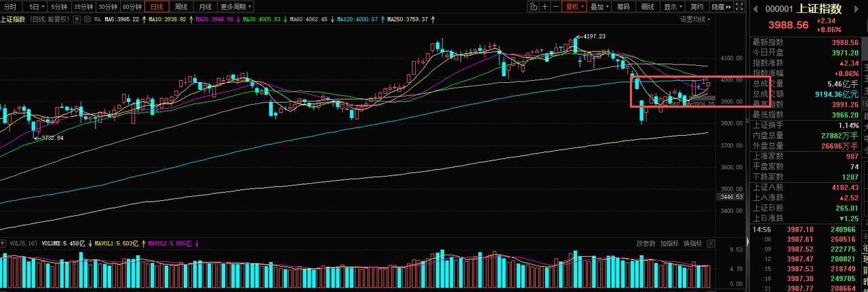Click the 筹码 chip distribution button
The image size is (868, 292).
pos(623,7)
